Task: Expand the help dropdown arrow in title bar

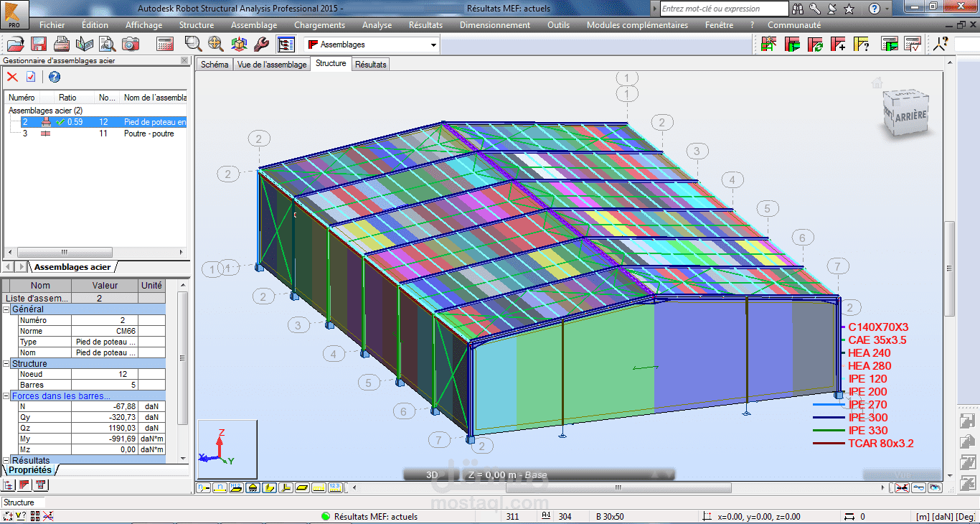Action: (x=887, y=9)
